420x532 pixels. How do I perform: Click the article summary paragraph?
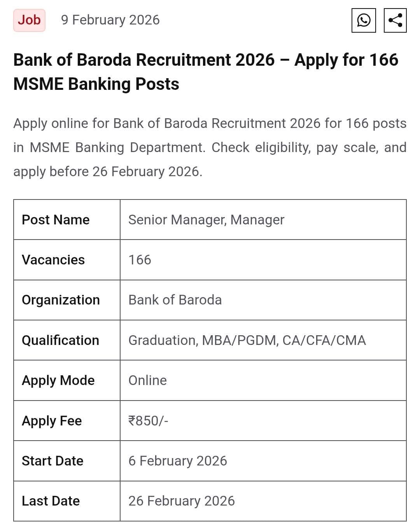210,147
